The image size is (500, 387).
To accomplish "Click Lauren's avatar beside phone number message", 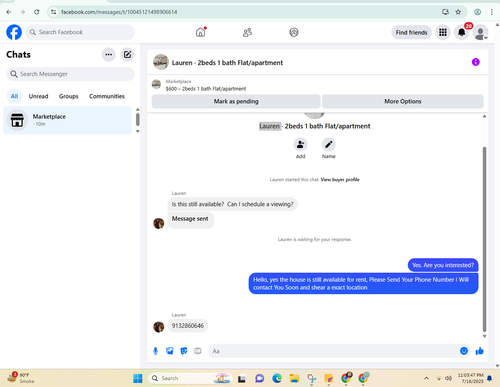I will pyautogui.click(x=159, y=327).
